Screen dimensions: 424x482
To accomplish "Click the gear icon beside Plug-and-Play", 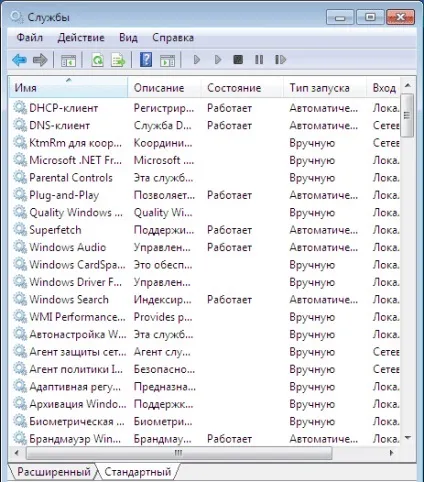I will pos(20,195).
